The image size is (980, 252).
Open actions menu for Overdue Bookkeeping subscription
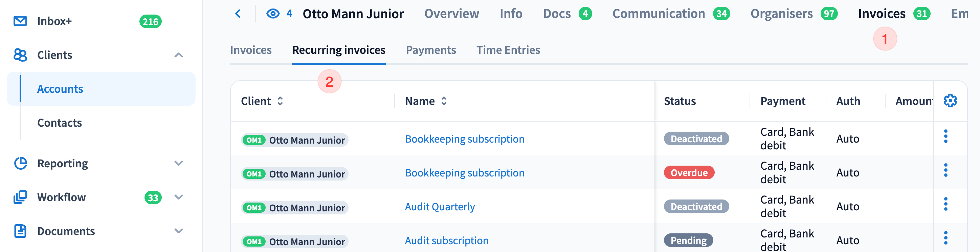pos(945,170)
